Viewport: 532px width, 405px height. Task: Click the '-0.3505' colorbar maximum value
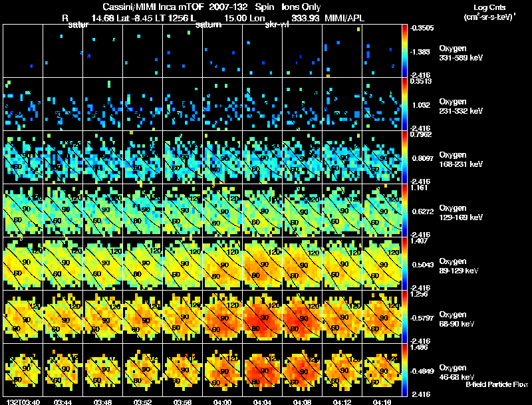click(422, 28)
